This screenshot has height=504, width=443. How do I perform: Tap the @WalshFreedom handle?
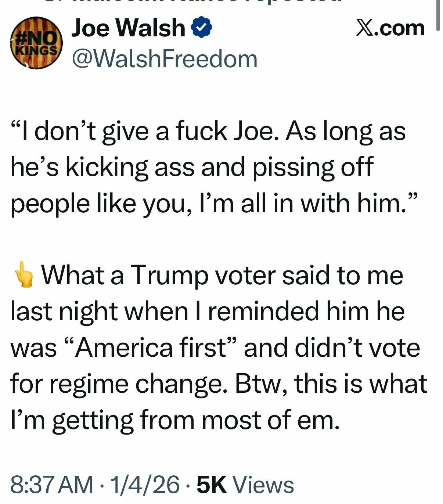click(165, 59)
